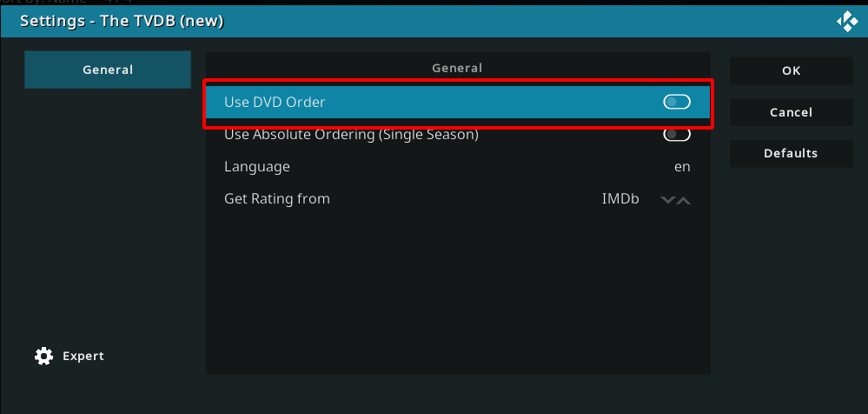868x414 pixels.
Task: Click the IMDb rating source value
Action: coord(620,199)
